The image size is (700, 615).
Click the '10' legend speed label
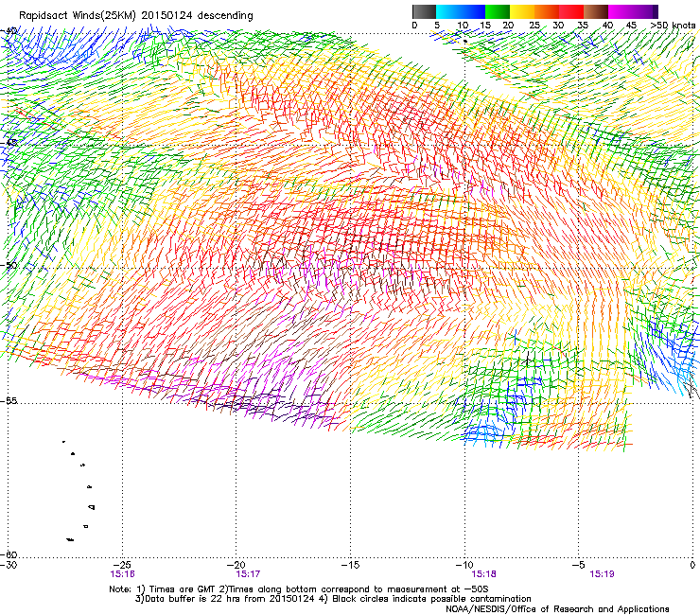pyautogui.click(x=463, y=26)
